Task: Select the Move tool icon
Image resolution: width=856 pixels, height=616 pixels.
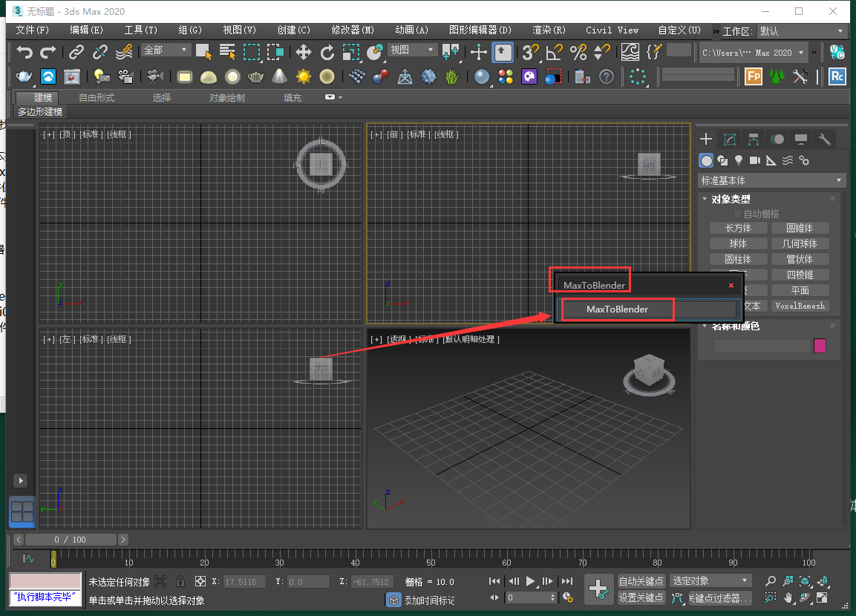Action: click(304, 53)
